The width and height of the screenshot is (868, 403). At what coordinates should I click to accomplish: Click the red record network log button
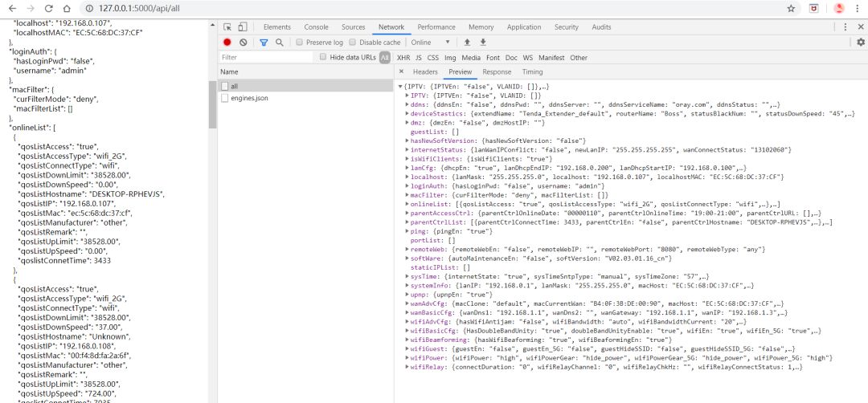(x=227, y=42)
